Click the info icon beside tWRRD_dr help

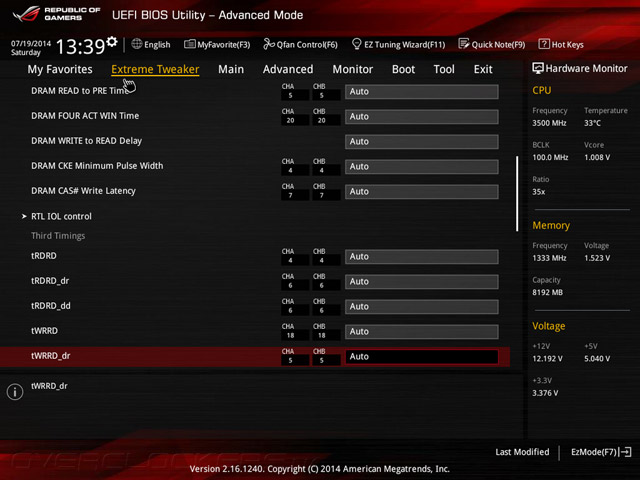[x=15, y=392]
